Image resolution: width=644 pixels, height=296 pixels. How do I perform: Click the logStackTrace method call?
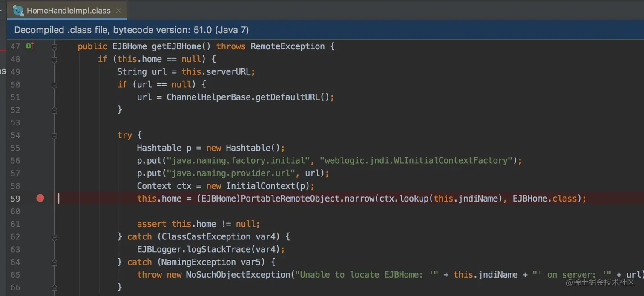(216, 249)
